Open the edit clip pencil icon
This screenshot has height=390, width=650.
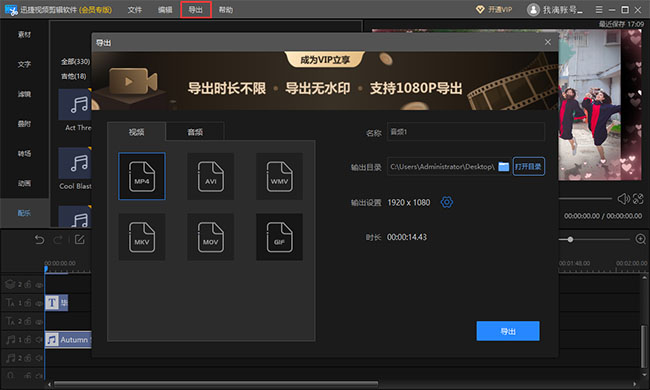tap(80, 240)
